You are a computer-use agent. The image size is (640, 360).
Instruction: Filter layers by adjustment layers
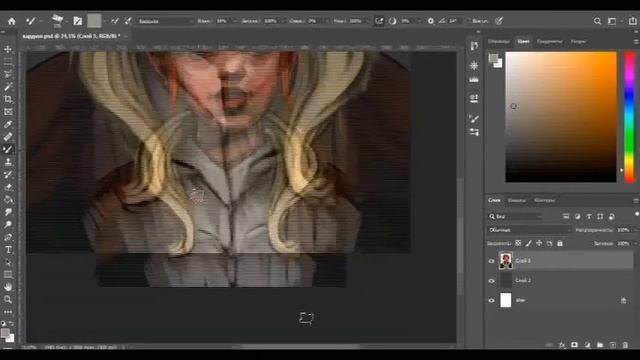[x=577, y=216]
